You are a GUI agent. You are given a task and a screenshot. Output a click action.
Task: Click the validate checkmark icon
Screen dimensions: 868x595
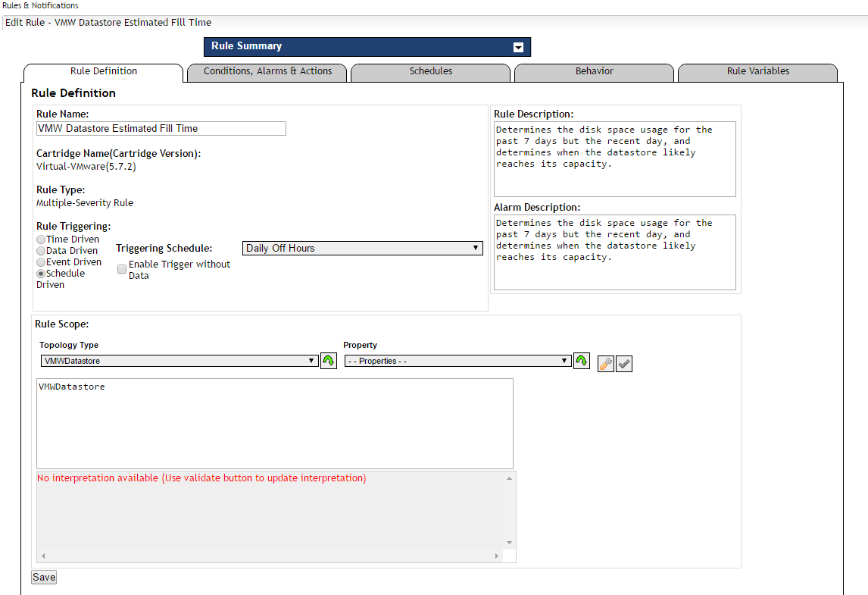[x=624, y=363]
